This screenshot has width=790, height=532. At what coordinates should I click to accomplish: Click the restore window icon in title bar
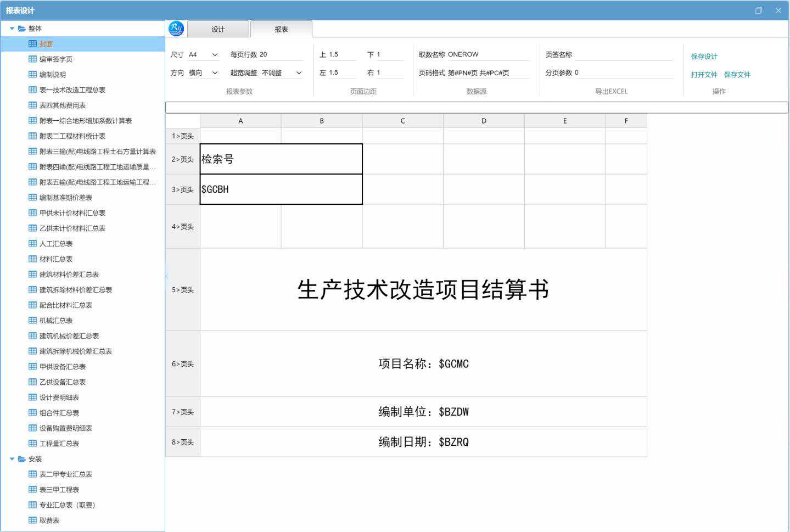point(759,10)
